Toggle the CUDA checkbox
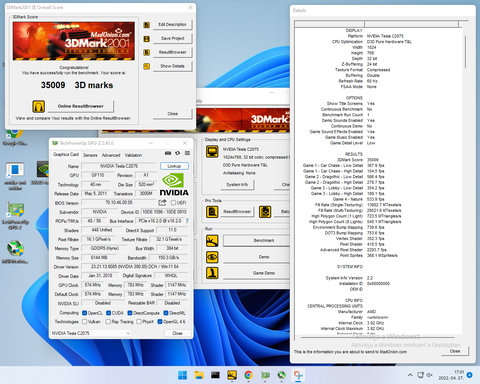This screenshot has height=384, width=480. click(x=109, y=313)
